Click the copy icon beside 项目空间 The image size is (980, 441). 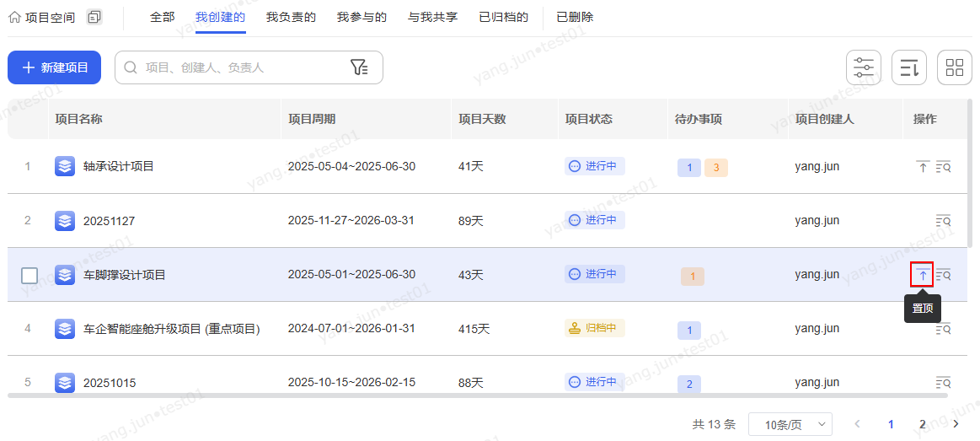coord(94,17)
